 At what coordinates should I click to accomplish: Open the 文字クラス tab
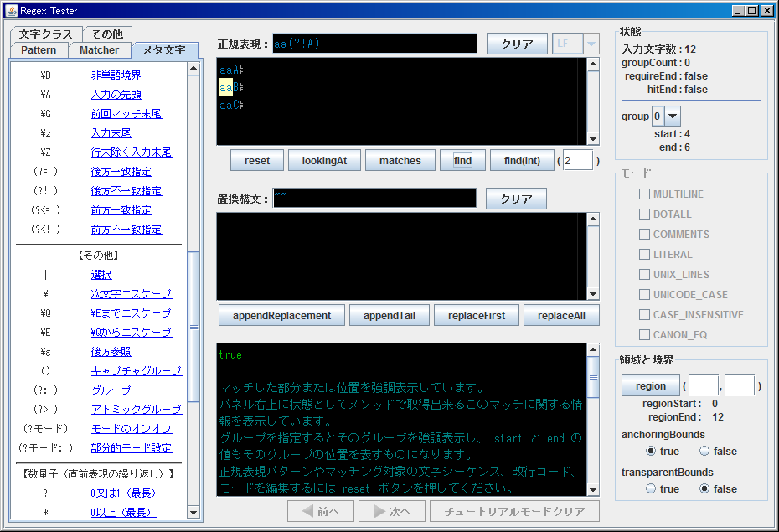(46, 34)
